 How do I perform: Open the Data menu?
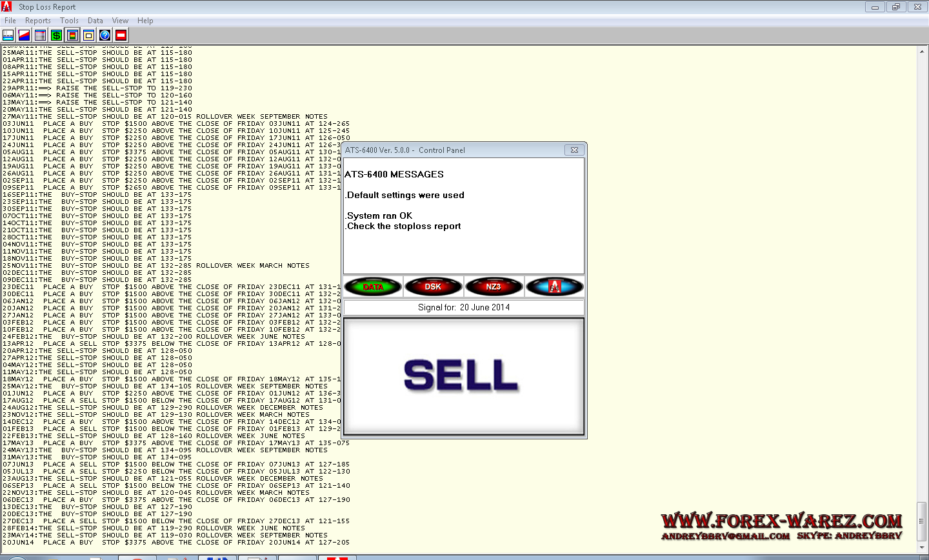[x=95, y=21]
